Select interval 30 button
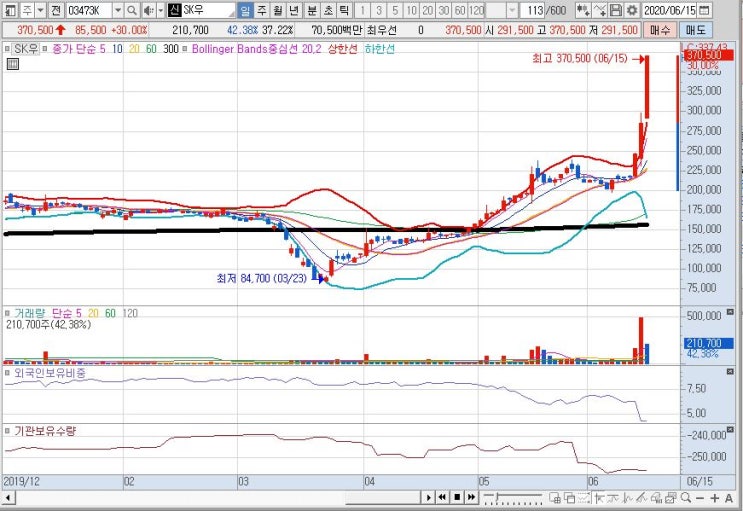The width and height of the screenshot is (743, 511). [444, 10]
